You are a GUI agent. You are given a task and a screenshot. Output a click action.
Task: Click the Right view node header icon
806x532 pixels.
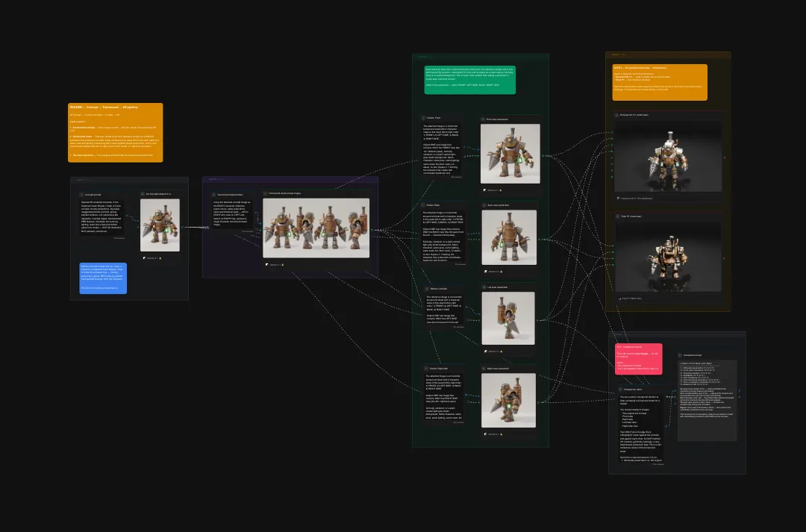[x=484, y=369]
